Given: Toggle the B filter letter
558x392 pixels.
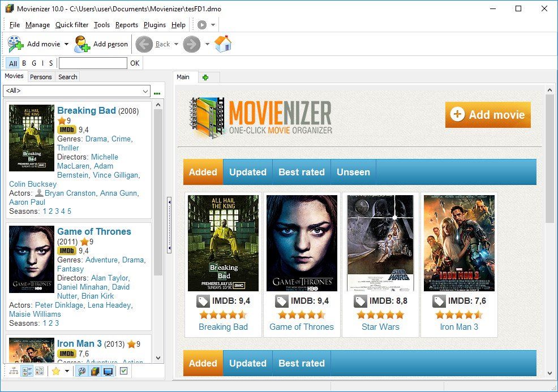Looking at the screenshot, I should [24, 63].
